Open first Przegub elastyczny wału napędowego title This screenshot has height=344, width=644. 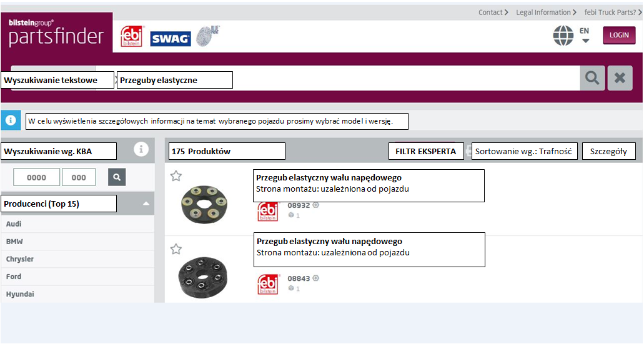[329, 178]
